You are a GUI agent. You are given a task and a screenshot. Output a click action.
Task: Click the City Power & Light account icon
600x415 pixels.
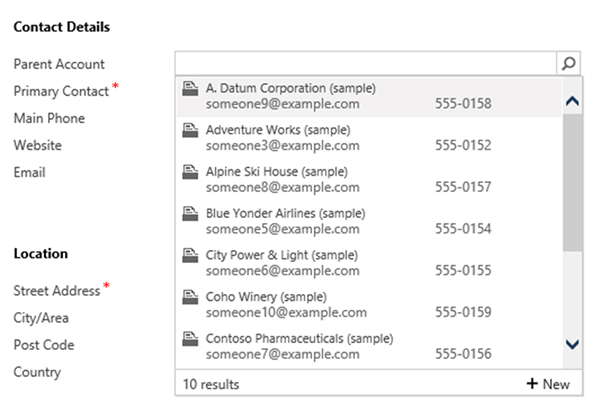coord(189,256)
